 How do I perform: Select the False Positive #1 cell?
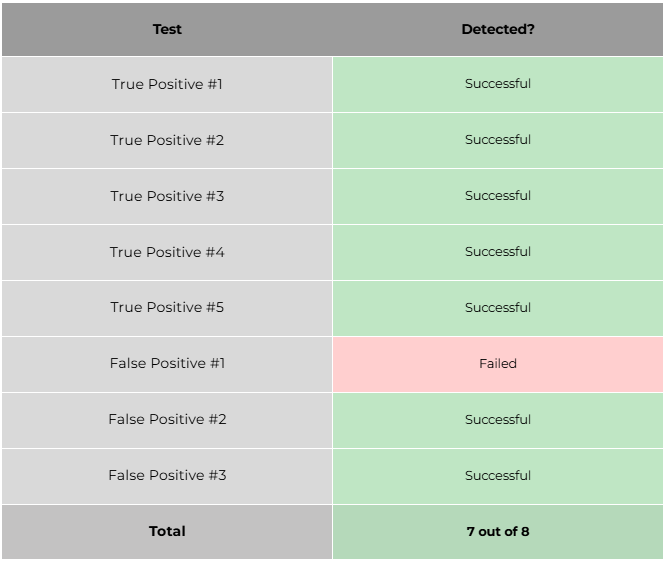point(167,364)
